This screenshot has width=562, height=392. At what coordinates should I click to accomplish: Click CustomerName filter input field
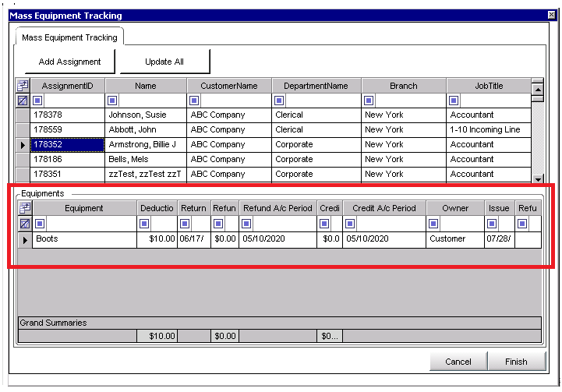[236, 101]
